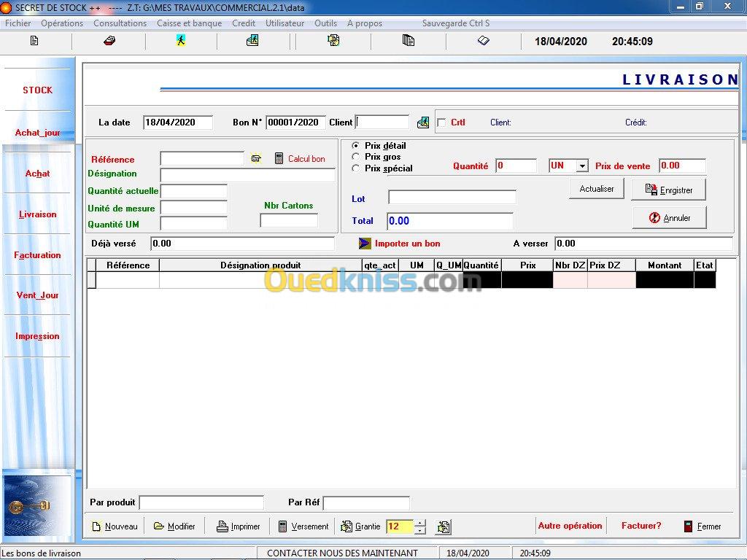This screenshot has height=560, width=747.
Task: Click the red eraser toolbar icon
Action: coord(109,41)
